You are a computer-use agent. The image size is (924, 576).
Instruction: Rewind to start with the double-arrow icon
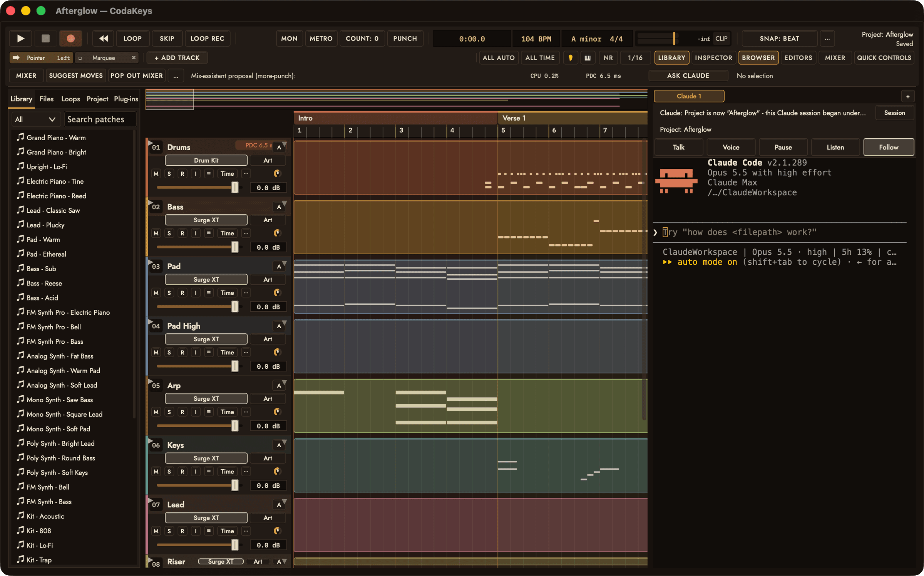click(x=104, y=39)
